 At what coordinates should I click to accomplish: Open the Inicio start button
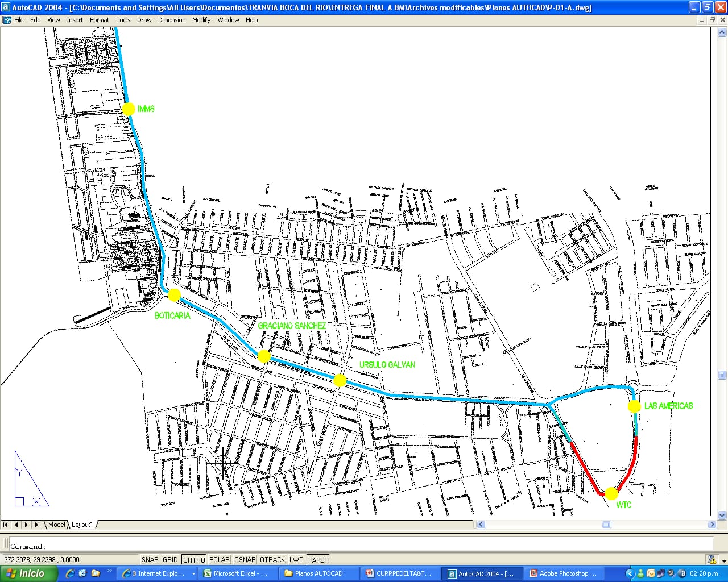click(28, 573)
